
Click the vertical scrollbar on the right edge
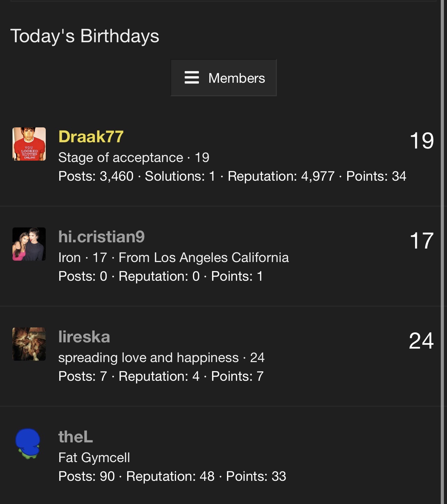[442, 252]
